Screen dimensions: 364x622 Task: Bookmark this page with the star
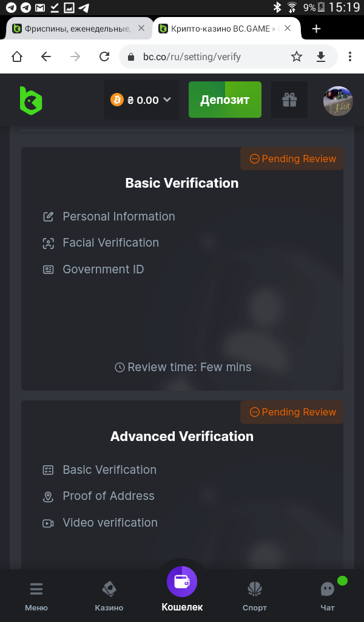pyautogui.click(x=297, y=57)
